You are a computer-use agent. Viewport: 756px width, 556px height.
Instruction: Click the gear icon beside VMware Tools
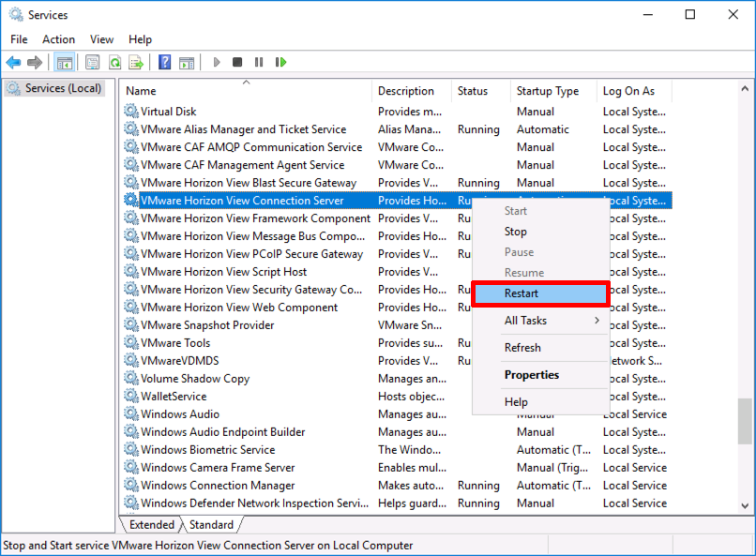click(x=130, y=342)
